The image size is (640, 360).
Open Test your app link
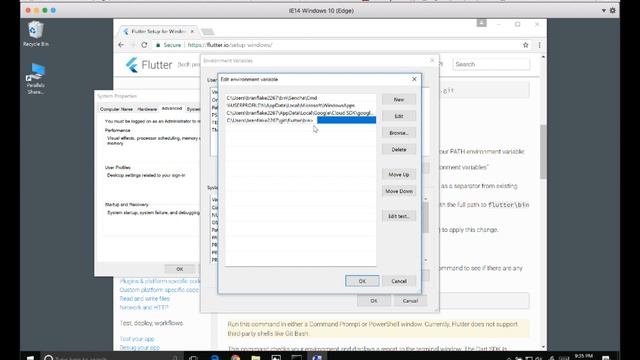pos(137,339)
